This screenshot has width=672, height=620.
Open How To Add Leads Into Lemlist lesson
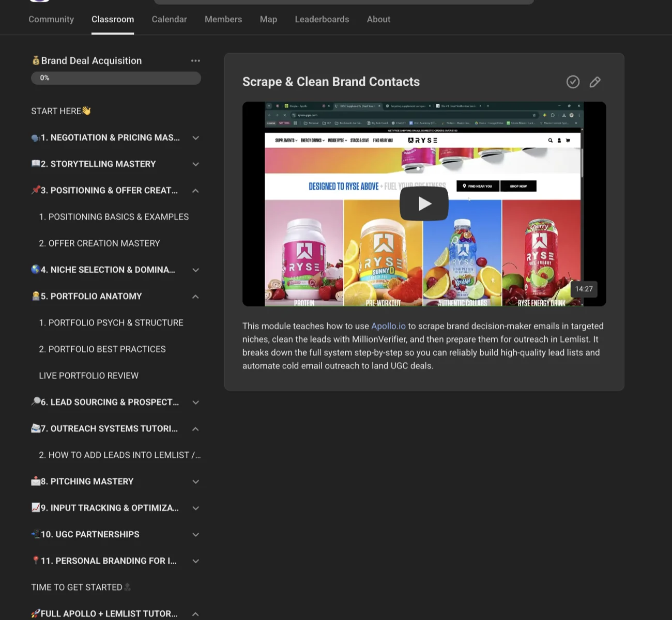120,455
